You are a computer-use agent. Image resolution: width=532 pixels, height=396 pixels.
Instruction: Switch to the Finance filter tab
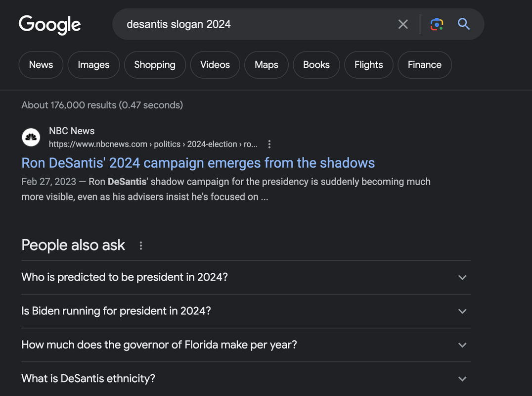tap(425, 65)
